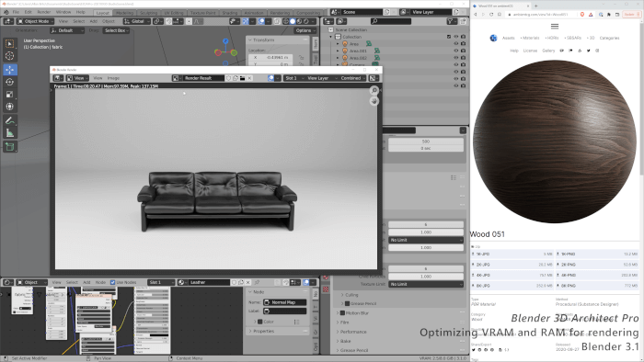Activate the Move tool in the viewport toolbar
The image size is (644, 362).
[10, 70]
